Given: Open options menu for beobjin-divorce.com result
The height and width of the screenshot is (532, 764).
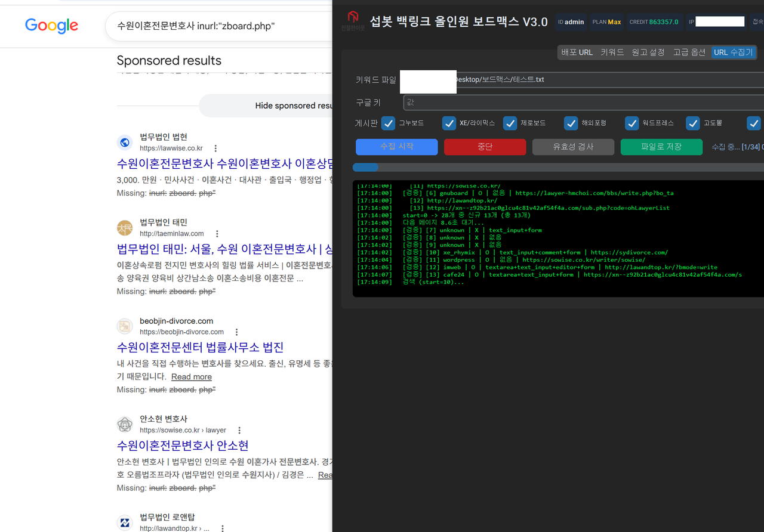Looking at the screenshot, I should pos(236,332).
